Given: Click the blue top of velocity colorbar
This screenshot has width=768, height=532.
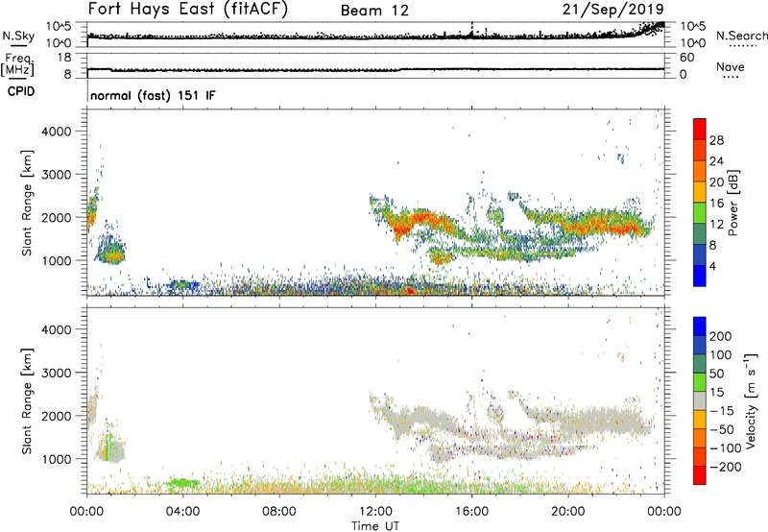Looking at the screenshot, I should (700, 326).
